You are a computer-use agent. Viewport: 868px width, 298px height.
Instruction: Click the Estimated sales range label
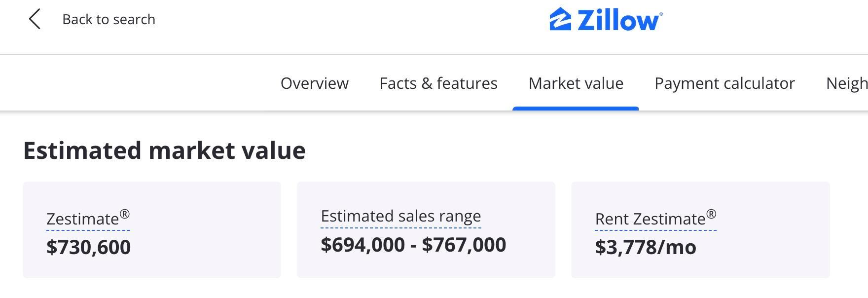(400, 216)
